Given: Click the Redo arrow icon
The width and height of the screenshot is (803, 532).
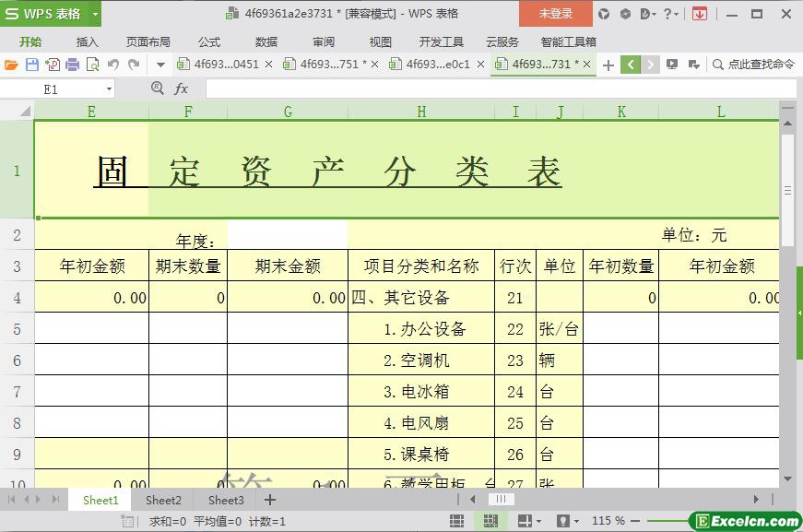Looking at the screenshot, I should point(134,65).
